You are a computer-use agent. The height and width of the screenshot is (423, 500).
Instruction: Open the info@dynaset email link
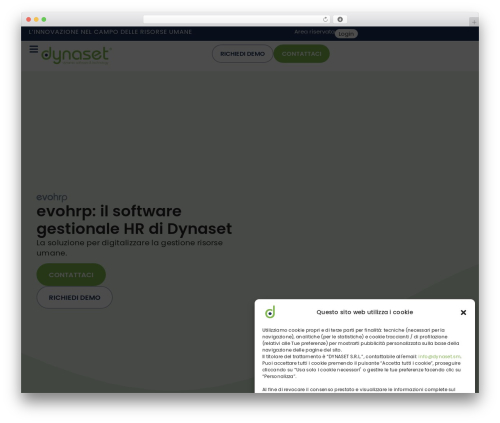[x=439, y=356]
